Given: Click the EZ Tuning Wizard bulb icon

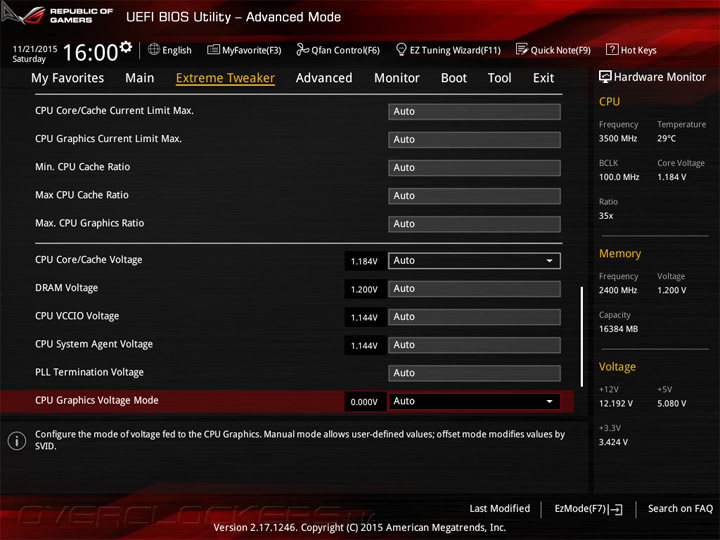Looking at the screenshot, I should [x=401, y=49].
